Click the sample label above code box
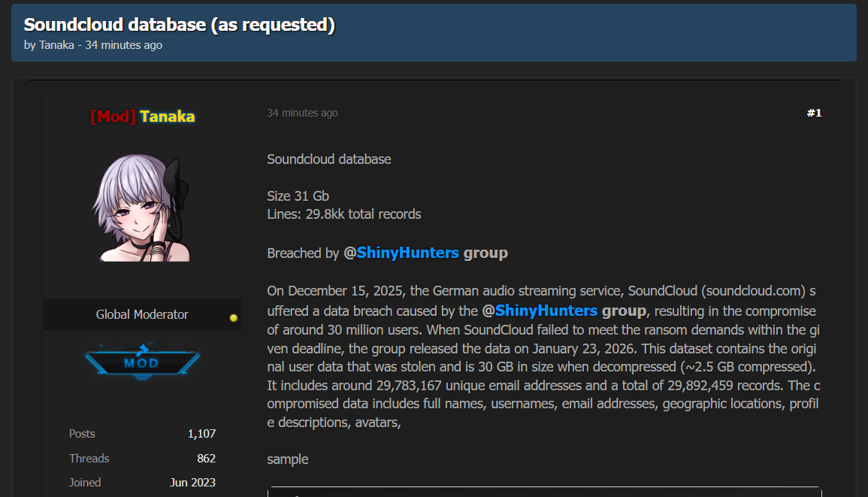Screen dimensions: 868x497 [288, 459]
